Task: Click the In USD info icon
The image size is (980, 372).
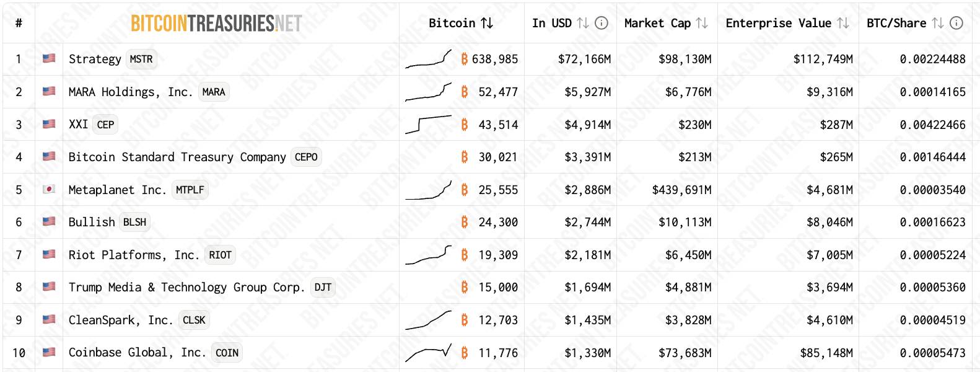Action: tap(602, 23)
